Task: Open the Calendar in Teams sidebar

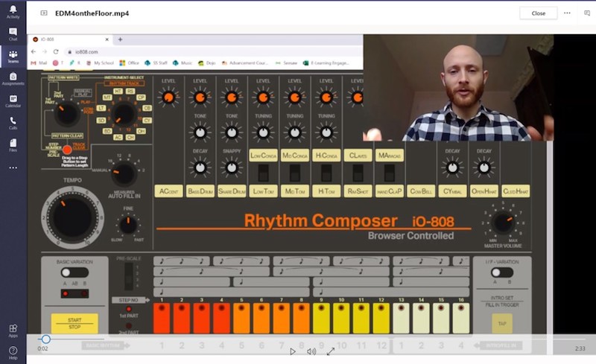Action: (13, 100)
